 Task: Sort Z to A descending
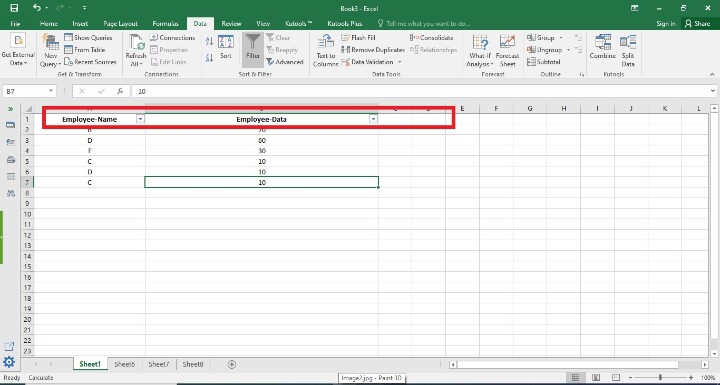[209, 58]
